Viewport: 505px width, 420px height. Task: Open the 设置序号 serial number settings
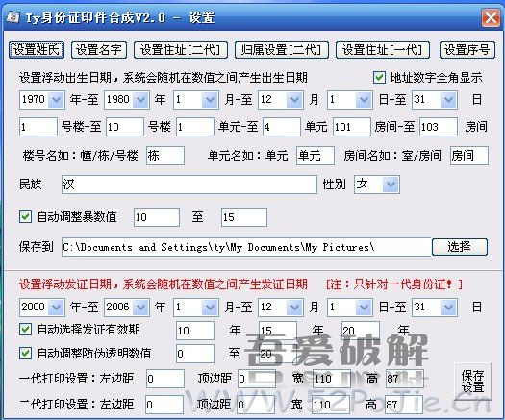pyautogui.click(x=467, y=50)
